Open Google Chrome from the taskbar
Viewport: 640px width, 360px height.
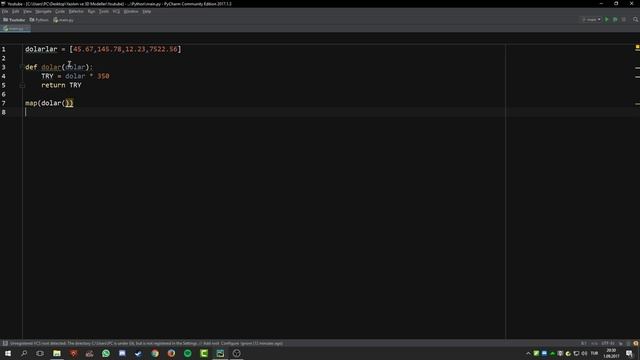point(155,353)
